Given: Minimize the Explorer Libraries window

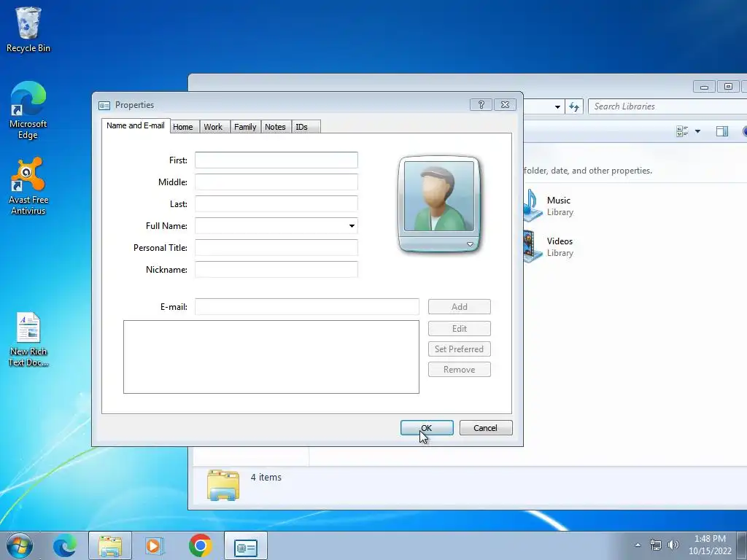Looking at the screenshot, I should click(x=704, y=87).
